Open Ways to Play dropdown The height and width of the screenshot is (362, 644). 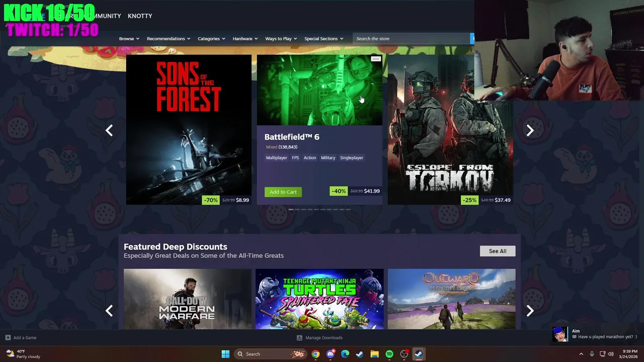(281, 39)
